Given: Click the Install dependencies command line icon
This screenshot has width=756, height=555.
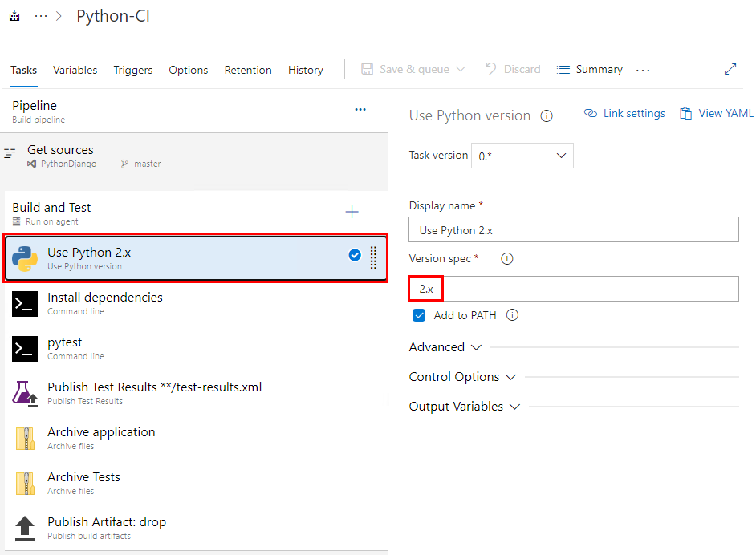Looking at the screenshot, I should [x=25, y=304].
